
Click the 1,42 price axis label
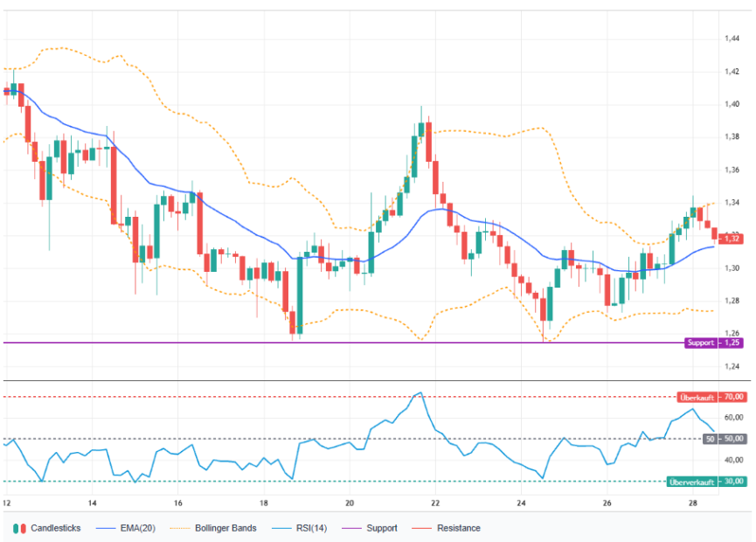[732, 72]
